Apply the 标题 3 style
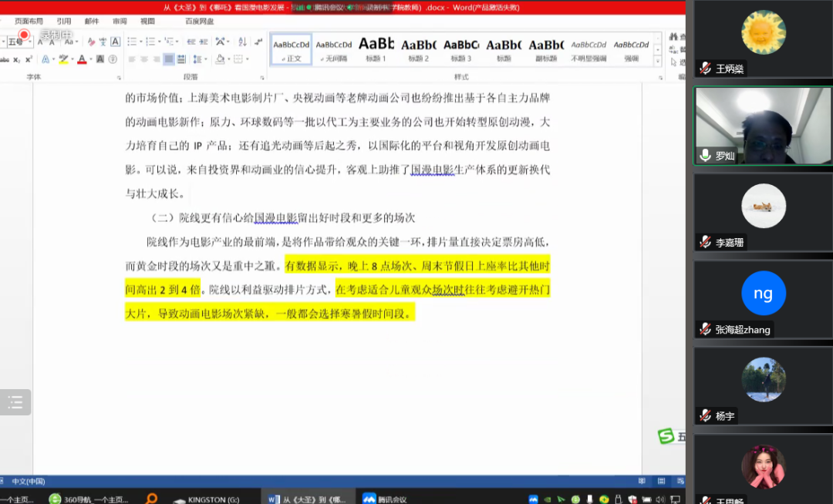The height and width of the screenshot is (504, 833). [x=461, y=50]
